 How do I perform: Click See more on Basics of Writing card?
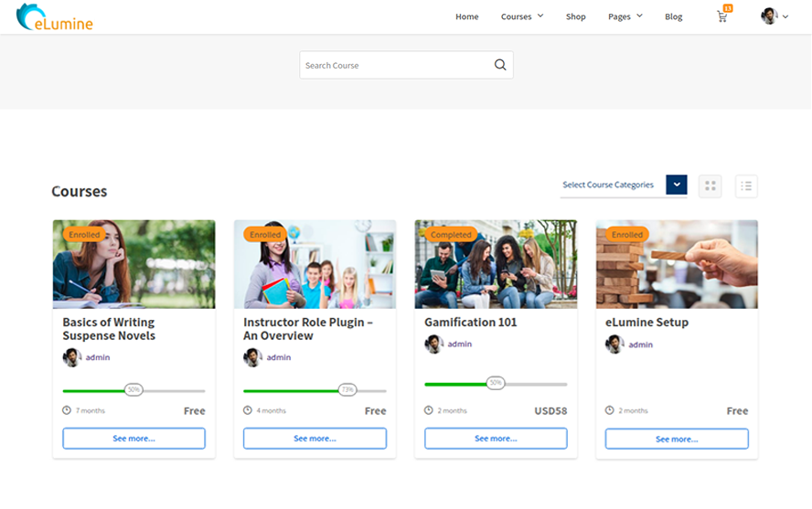click(134, 438)
